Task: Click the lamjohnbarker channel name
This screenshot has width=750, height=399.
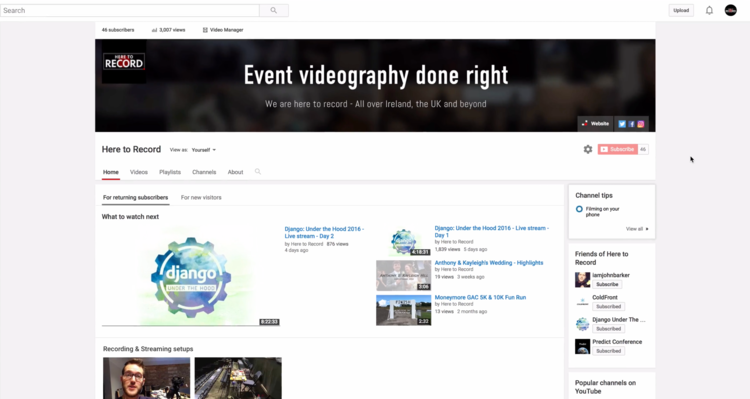Action: (611, 275)
